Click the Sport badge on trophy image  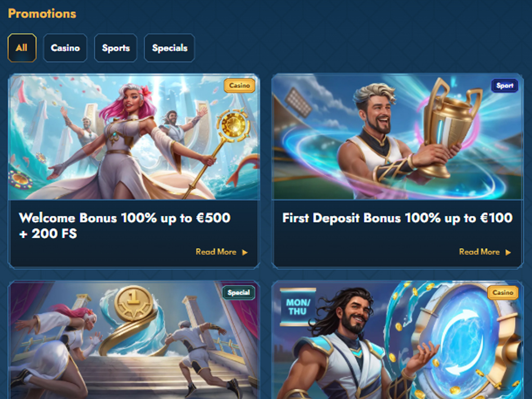pos(504,85)
